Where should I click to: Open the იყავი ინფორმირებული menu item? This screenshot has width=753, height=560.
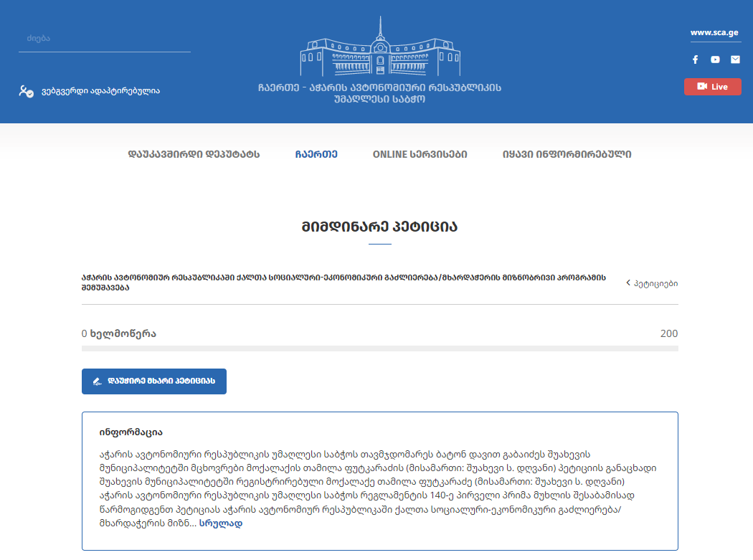tap(567, 154)
